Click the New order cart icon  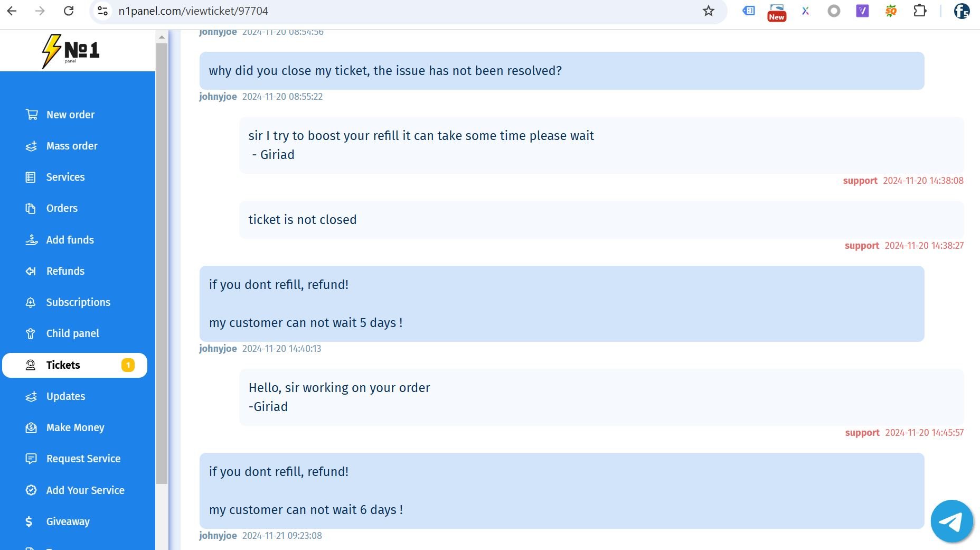click(x=32, y=115)
